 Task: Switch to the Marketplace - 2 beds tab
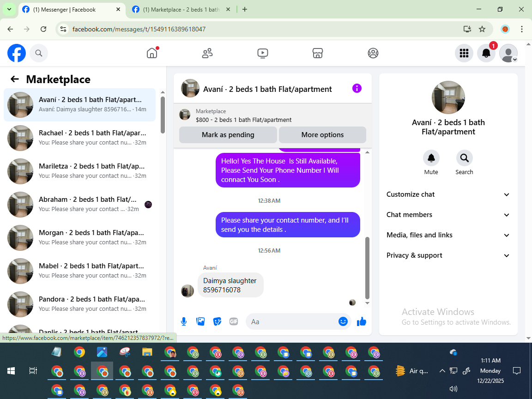point(181,10)
